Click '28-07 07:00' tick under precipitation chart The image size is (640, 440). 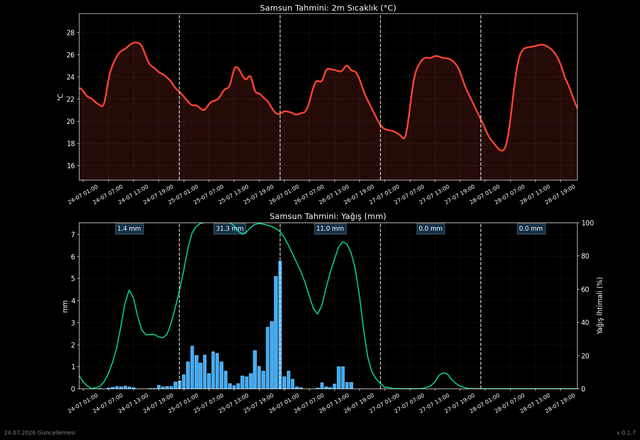pyautogui.click(x=510, y=404)
